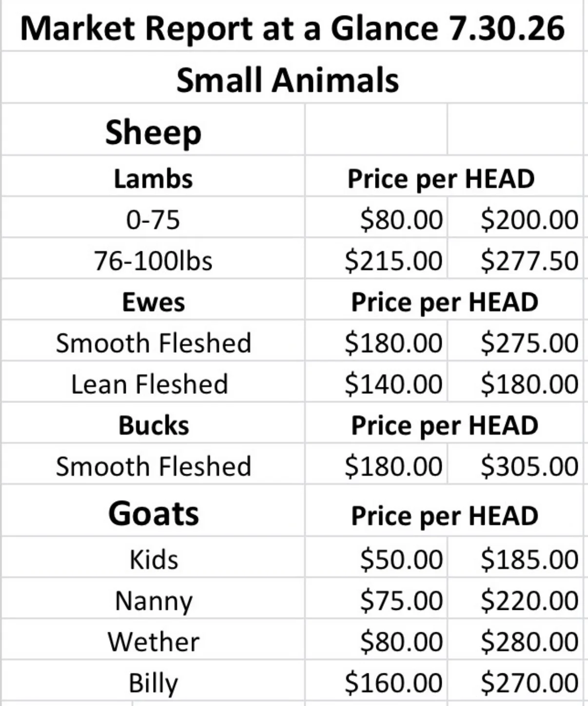Select the Kids $50.00 price cell
Screen dimensions: 588x706
(376, 557)
